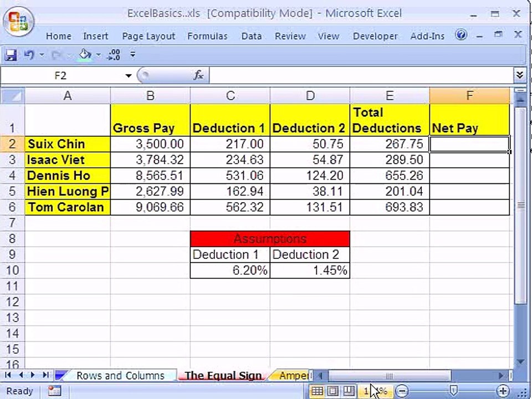The height and width of the screenshot is (399, 532).
Task: Select the 6.20% assumption cell
Action: click(x=230, y=270)
